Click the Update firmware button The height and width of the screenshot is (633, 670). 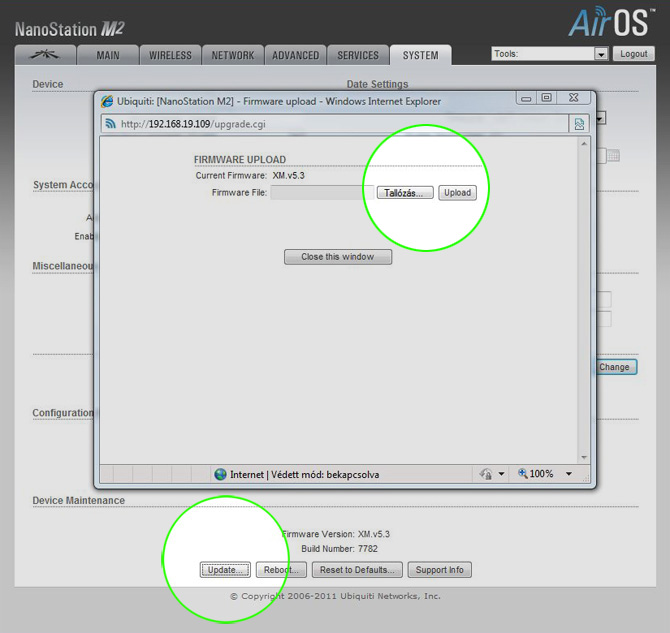(x=225, y=570)
